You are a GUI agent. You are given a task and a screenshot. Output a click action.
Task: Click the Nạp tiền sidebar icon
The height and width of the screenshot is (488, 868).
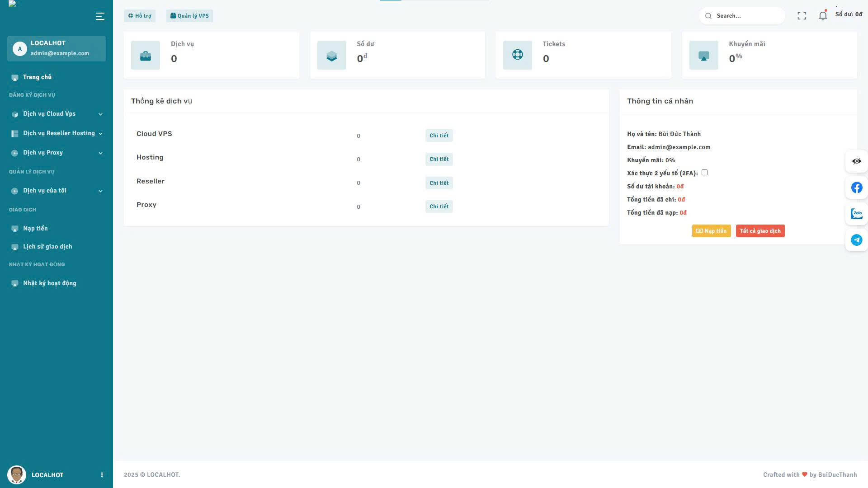click(15, 229)
